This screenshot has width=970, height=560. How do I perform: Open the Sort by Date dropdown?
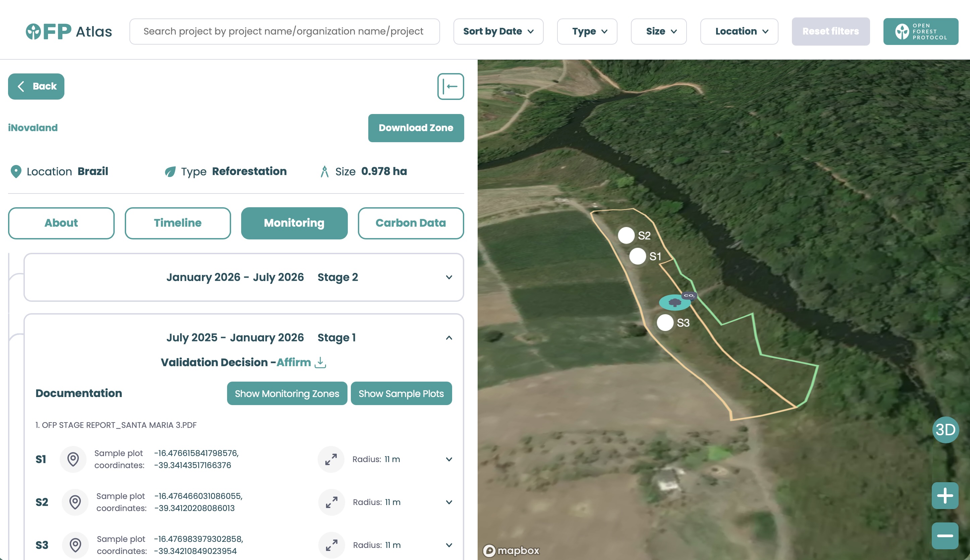[x=498, y=32]
